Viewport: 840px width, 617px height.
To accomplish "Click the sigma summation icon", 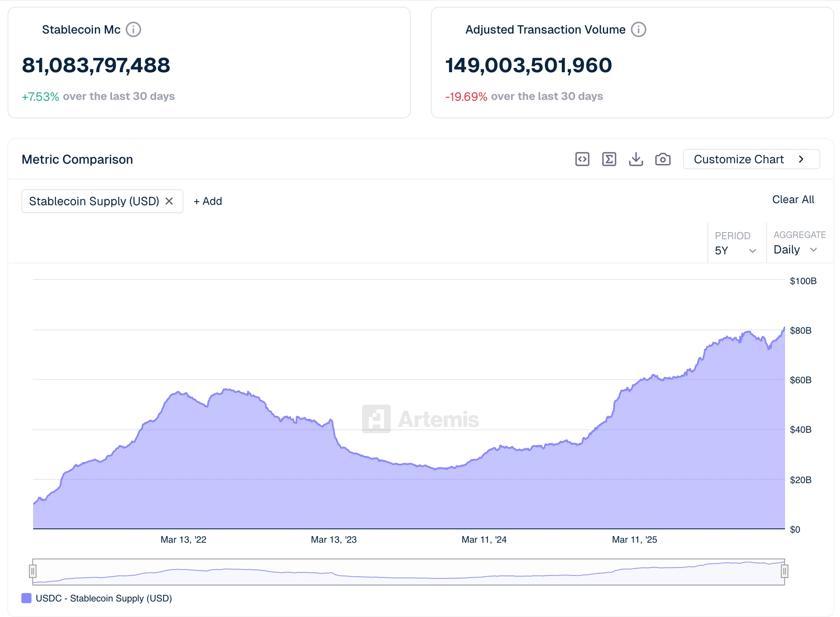I will coord(609,159).
